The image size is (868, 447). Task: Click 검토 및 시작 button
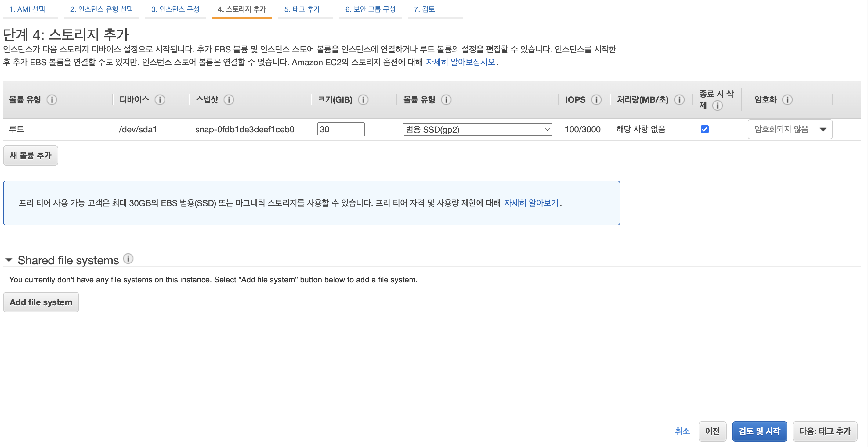point(759,431)
